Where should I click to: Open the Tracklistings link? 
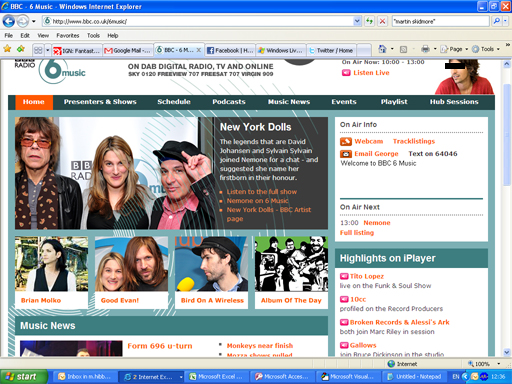pyautogui.click(x=414, y=141)
